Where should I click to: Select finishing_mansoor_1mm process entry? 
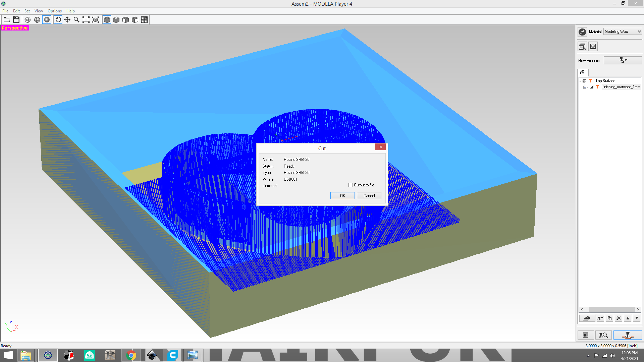pyautogui.click(x=621, y=87)
